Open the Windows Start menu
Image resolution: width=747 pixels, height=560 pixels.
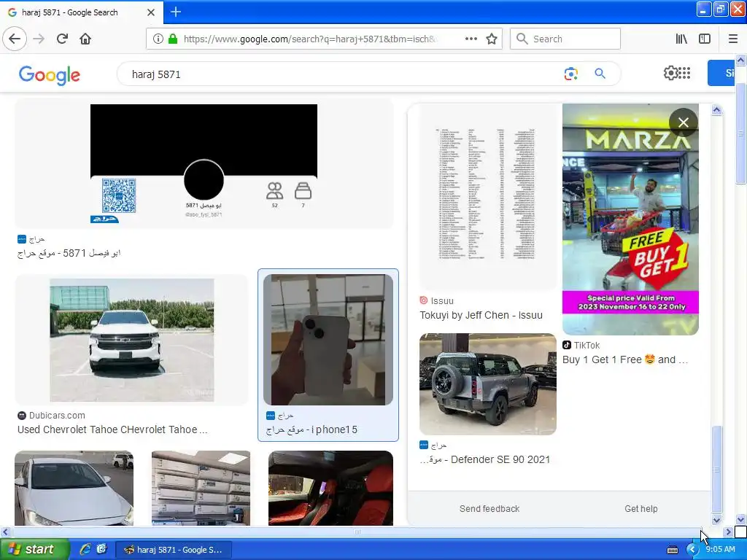tap(34, 549)
